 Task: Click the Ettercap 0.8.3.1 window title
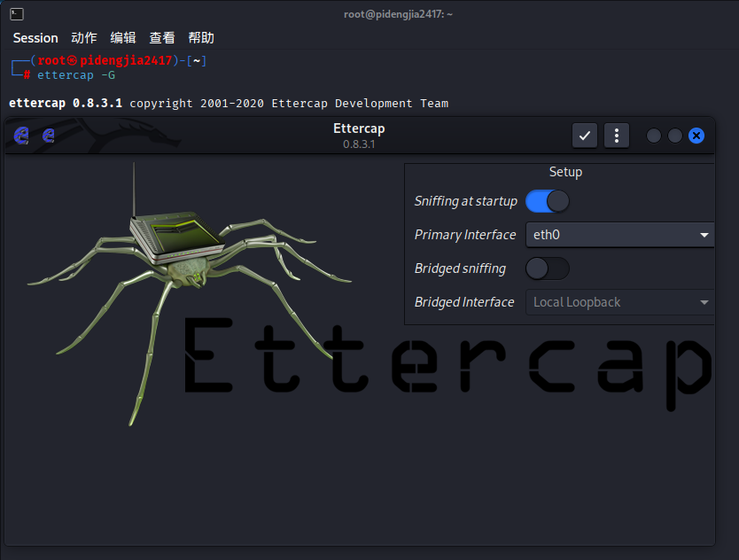359,136
